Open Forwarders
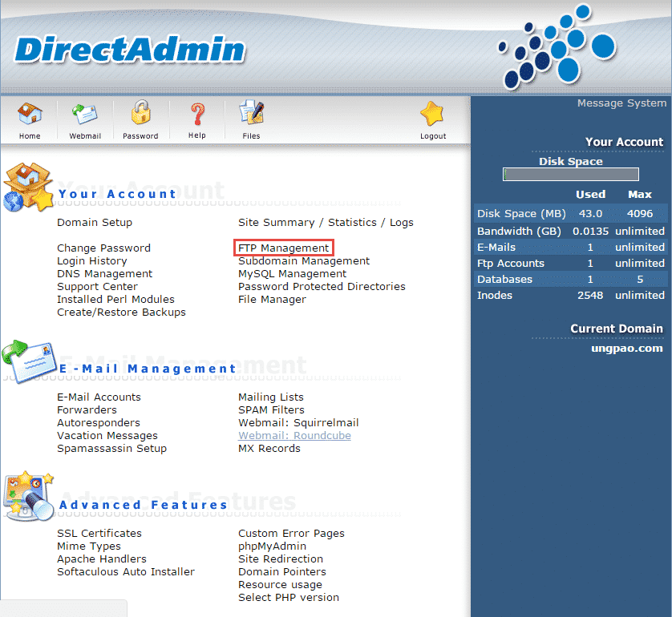672x617 pixels. tap(87, 410)
